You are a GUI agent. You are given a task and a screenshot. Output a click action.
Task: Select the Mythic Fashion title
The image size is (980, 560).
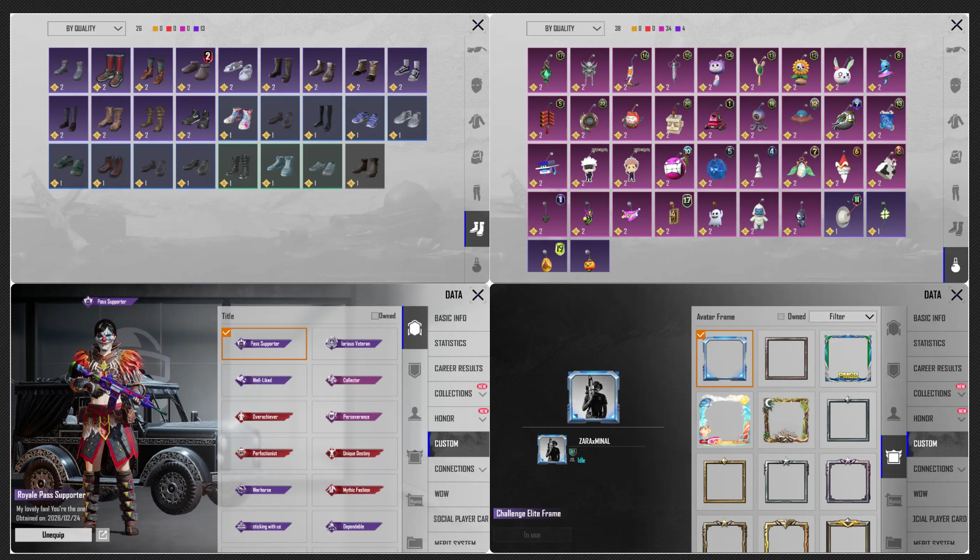[x=354, y=490]
